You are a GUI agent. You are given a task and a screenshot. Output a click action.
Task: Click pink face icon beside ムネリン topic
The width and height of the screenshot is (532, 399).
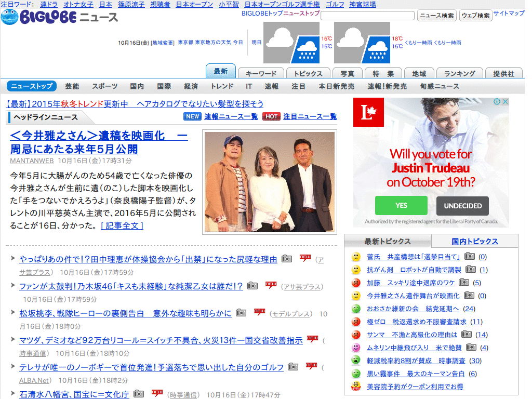pyautogui.click(x=356, y=348)
